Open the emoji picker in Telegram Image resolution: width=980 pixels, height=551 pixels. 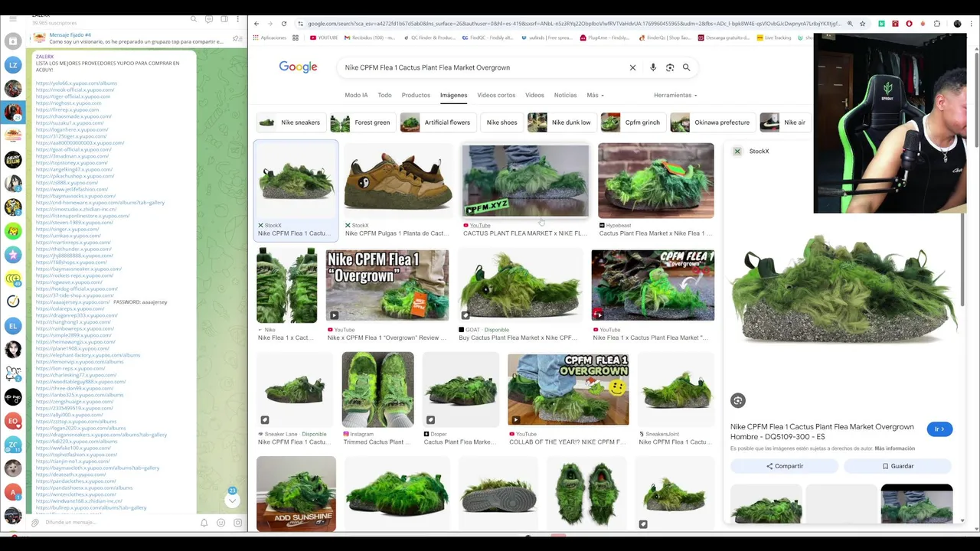pos(220,523)
